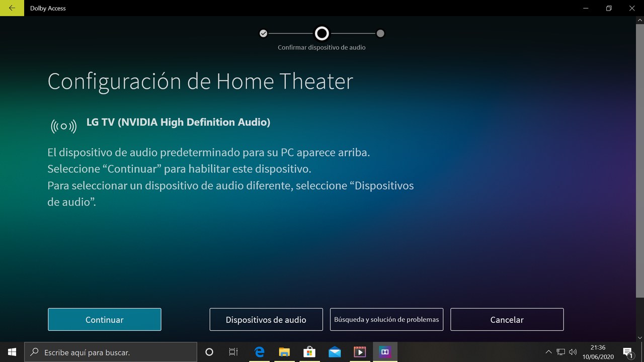Click the Cancelar button
The image size is (644, 362).
pos(507,319)
